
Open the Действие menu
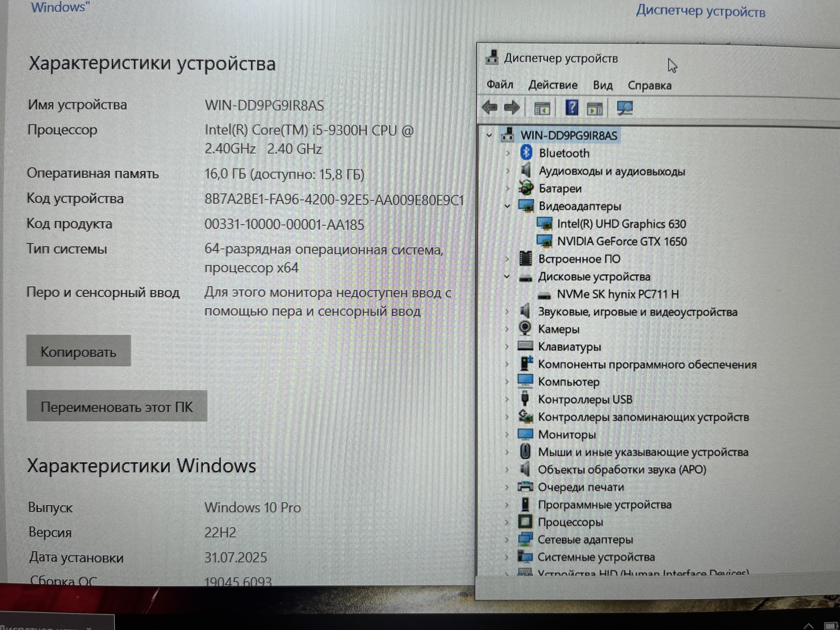552,85
